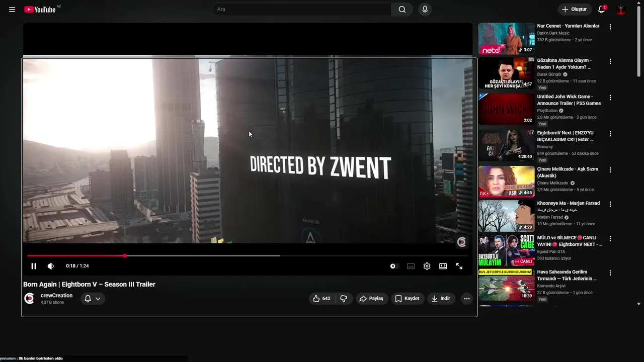Click the Egoist Pati GTA channel name
This screenshot has height=362, width=644.
[551, 251]
